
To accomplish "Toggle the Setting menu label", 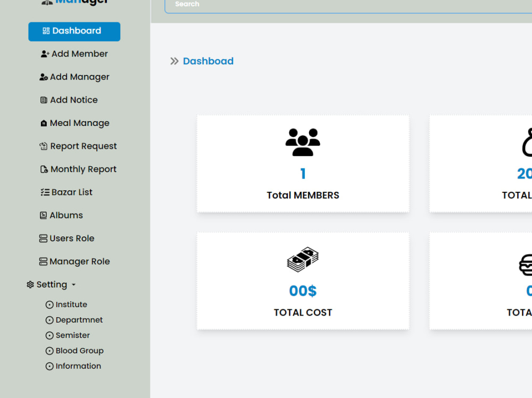I will [x=52, y=284].
